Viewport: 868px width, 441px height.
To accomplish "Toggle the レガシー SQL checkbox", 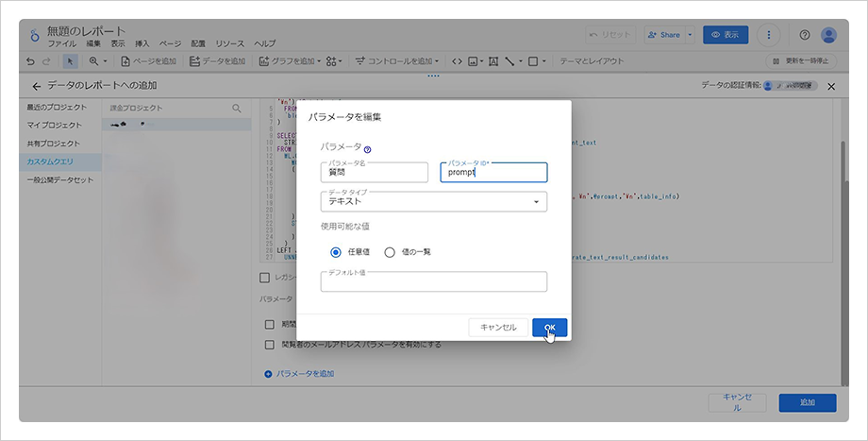I will pos(264,278).
